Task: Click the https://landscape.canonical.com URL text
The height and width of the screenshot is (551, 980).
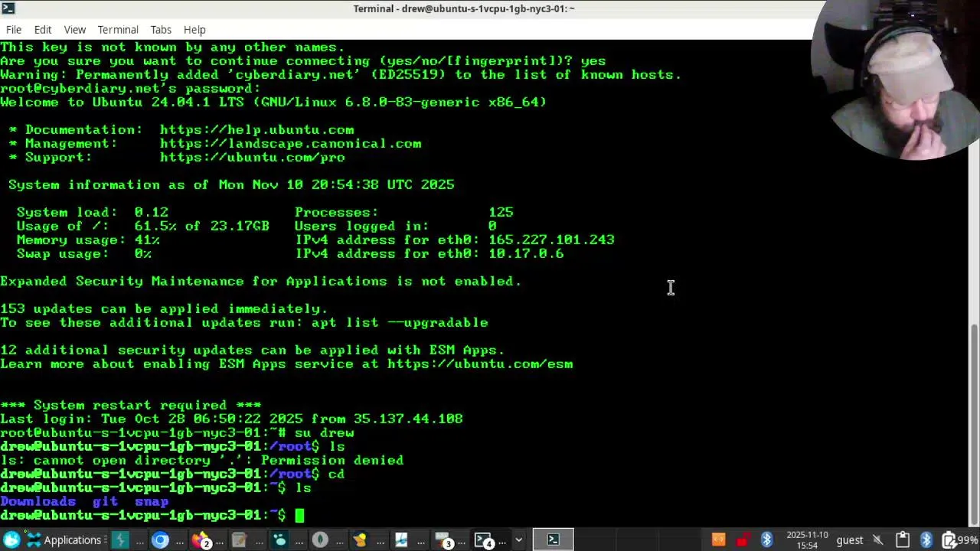Action: point(290,144)
